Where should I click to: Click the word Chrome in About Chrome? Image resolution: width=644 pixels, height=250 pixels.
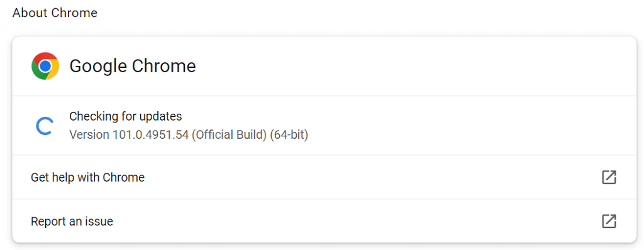(75, 13)
